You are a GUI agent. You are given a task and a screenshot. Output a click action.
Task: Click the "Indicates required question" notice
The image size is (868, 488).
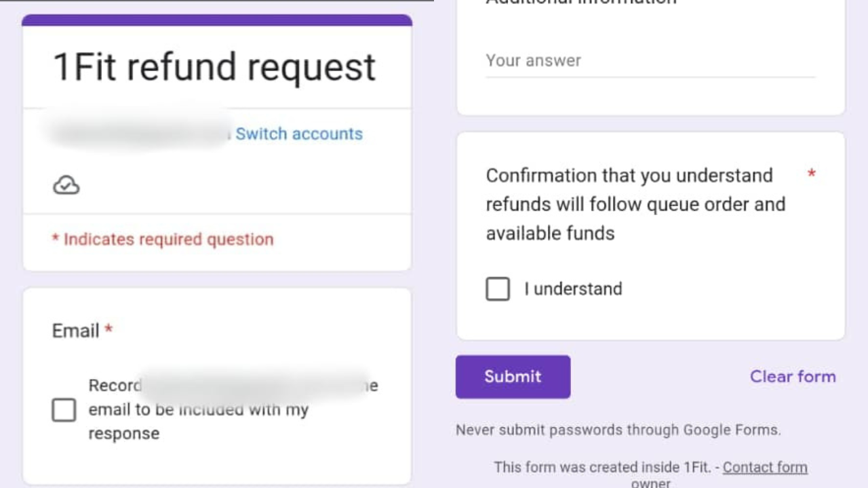[163, 239]
